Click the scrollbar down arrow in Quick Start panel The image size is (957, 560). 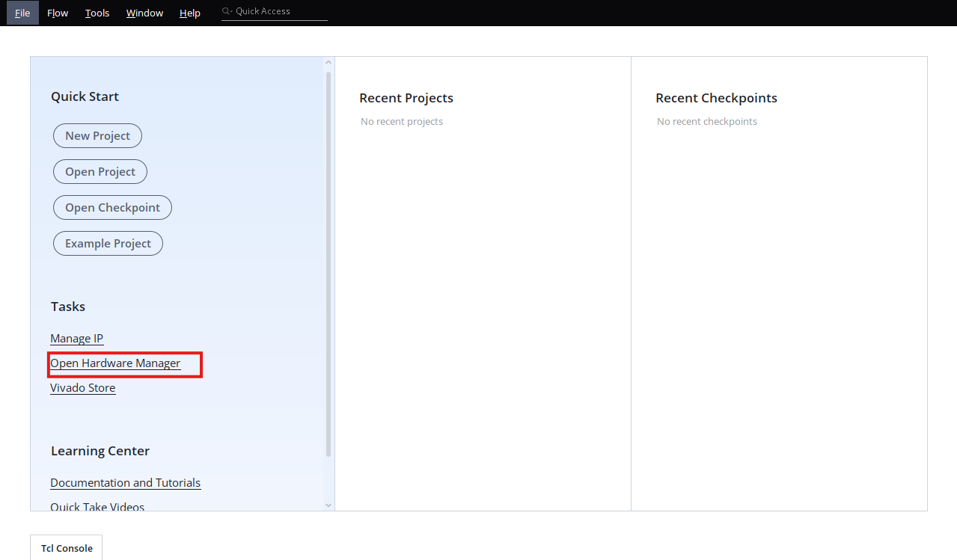[328, 505]
